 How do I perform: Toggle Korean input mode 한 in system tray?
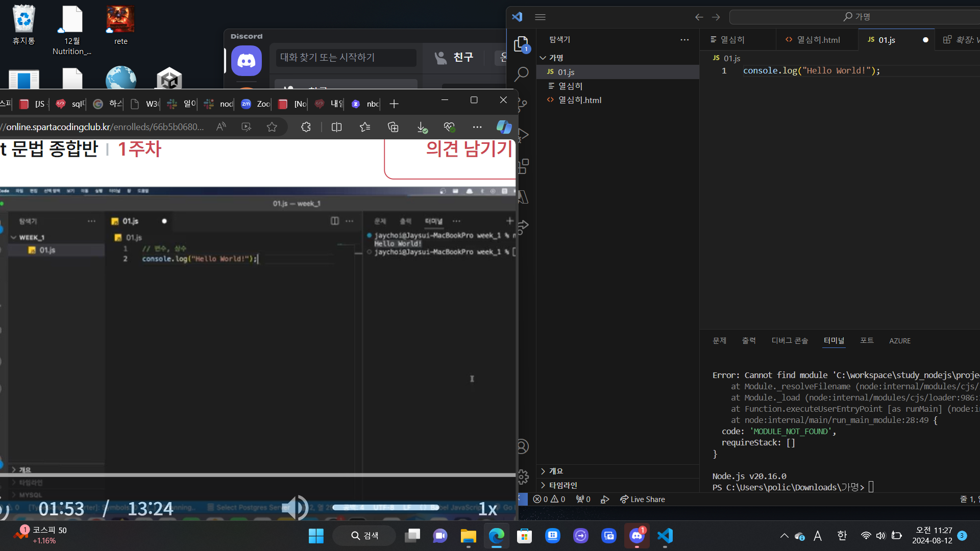842,536
